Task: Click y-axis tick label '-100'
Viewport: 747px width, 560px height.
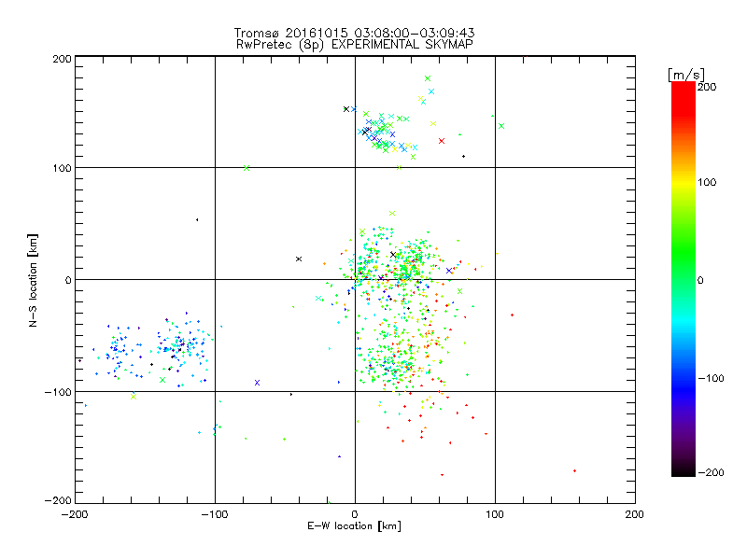Action: pyautogui.click(x=58, y=392)
